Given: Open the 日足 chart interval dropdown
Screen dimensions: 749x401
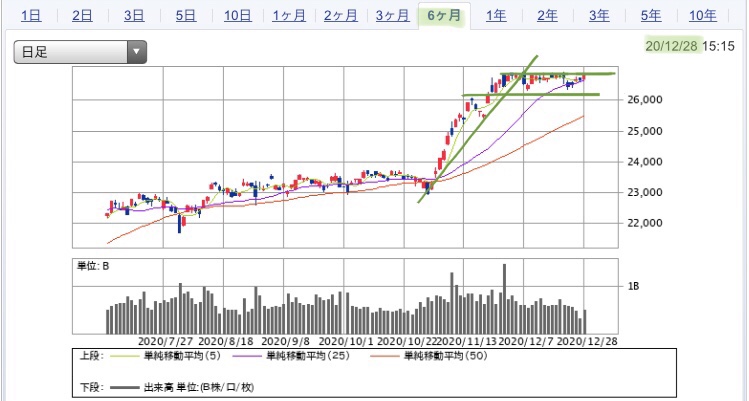Looking at the screenshot, I should click(80, 52).
